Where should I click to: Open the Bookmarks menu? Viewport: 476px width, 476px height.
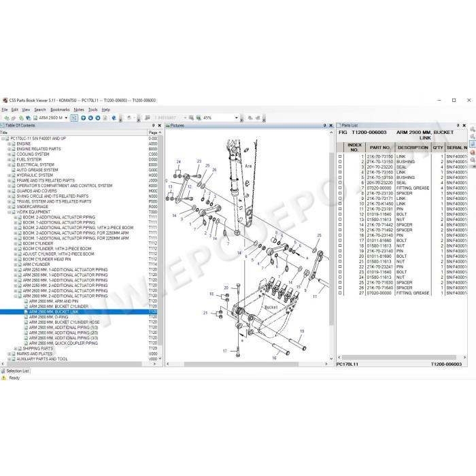click(x=60, y=109)
